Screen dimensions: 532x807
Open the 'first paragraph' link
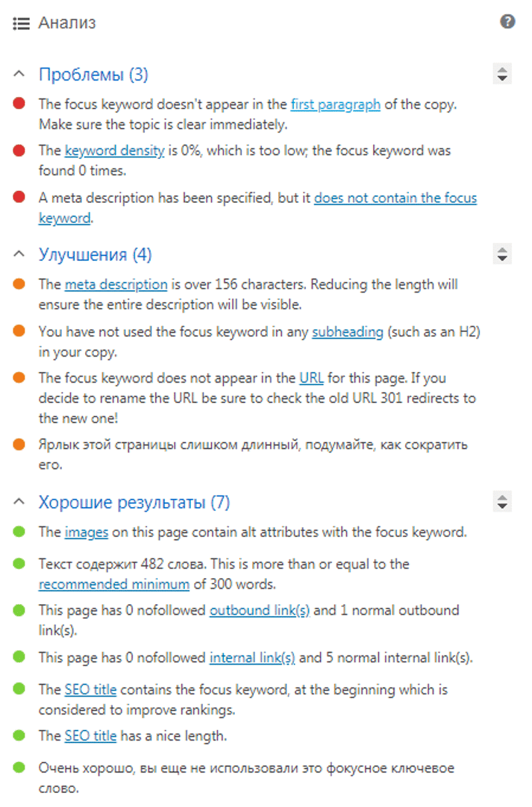click(x=335, y=104)
